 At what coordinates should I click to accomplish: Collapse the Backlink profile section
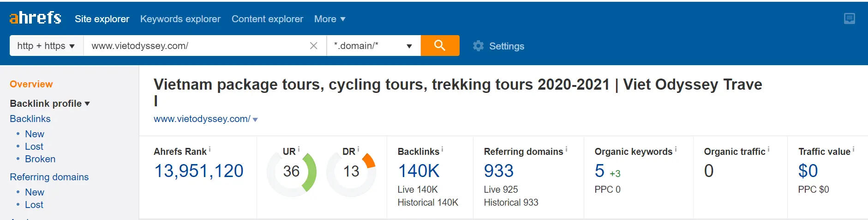point(50,104)
